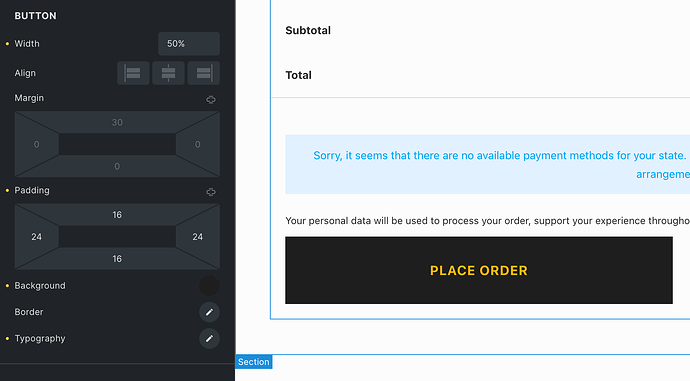The width and height of the screenshot is (690, 381).
Task: Open the Background color swatch
Action: click(209, 286)
